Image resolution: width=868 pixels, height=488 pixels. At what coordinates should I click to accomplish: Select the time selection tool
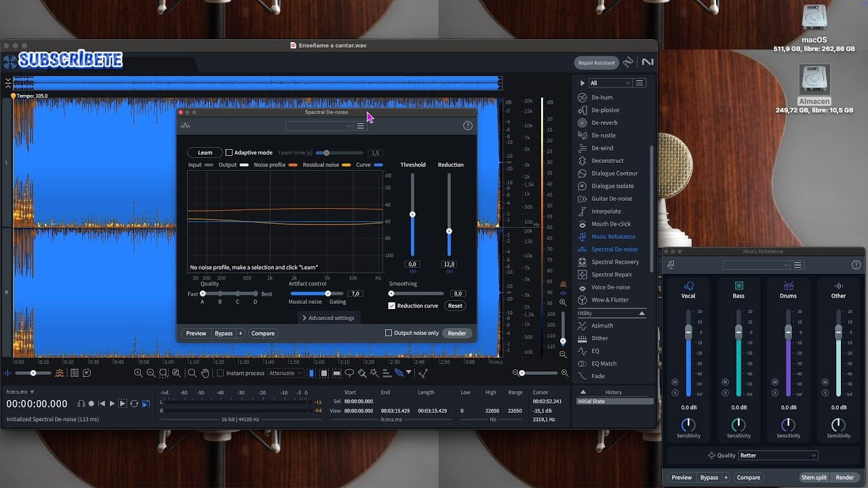311,373
